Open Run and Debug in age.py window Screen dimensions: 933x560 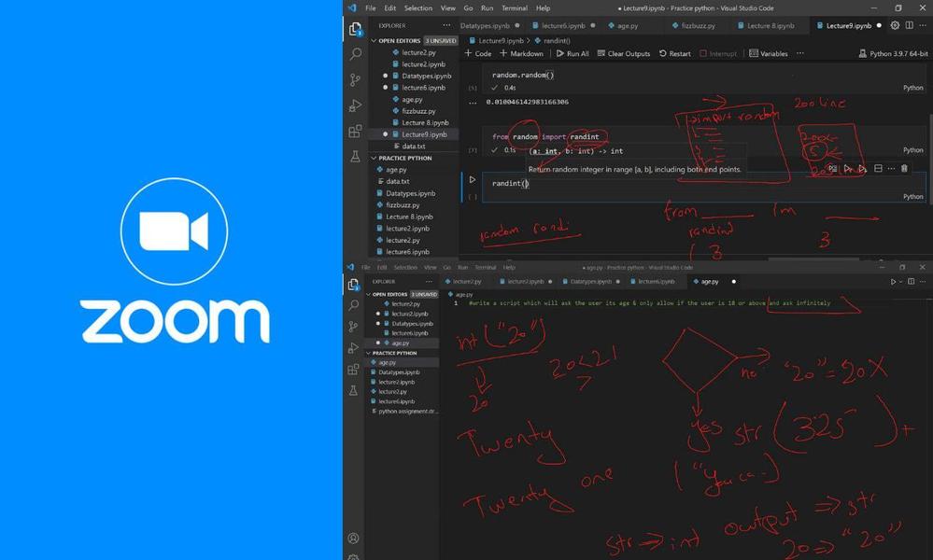click(353, 348)
